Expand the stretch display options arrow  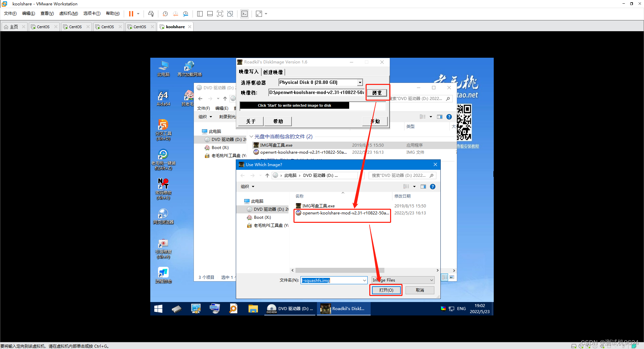tap(266, 14)
